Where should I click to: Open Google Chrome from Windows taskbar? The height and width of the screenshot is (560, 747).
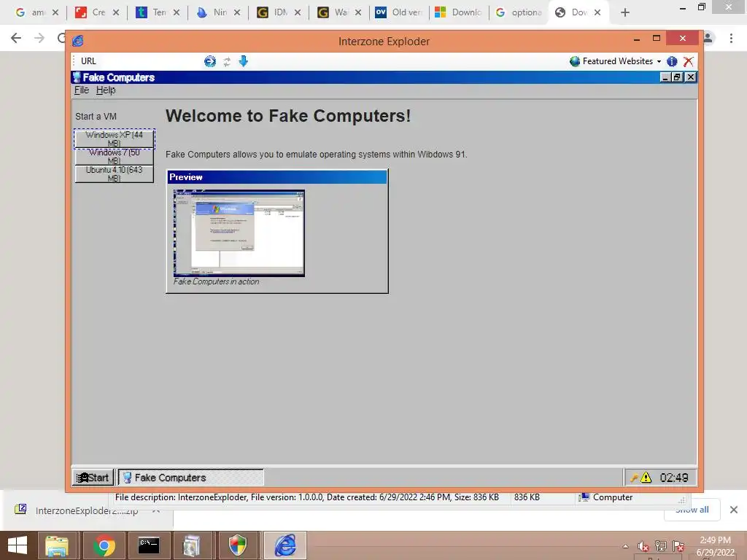104,545
